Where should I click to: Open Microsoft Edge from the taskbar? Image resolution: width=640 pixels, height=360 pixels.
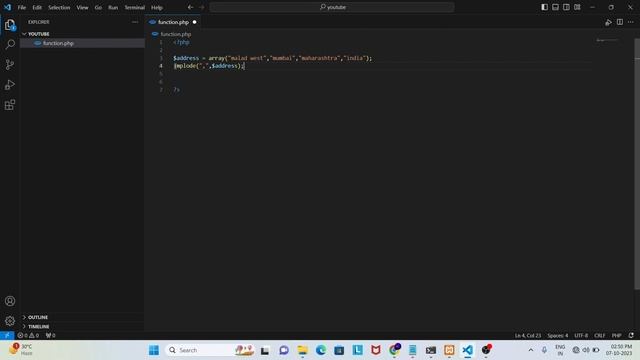pos(321,350)
